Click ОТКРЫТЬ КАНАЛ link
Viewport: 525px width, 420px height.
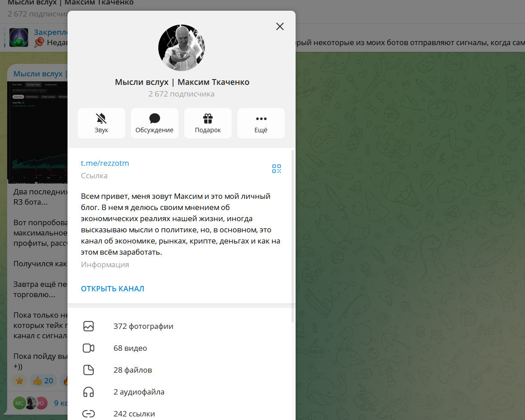(113, 289)
